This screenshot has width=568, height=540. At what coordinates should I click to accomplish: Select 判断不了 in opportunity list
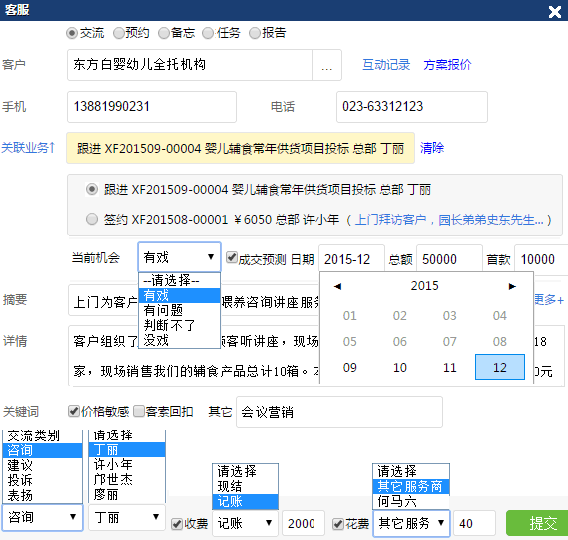pos(179,325)
